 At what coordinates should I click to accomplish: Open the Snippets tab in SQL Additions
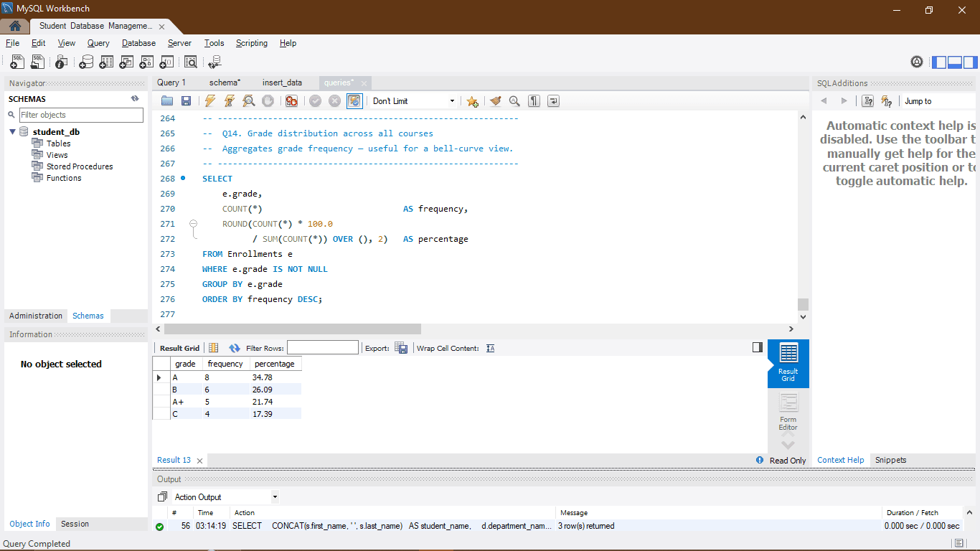[890, 460]
